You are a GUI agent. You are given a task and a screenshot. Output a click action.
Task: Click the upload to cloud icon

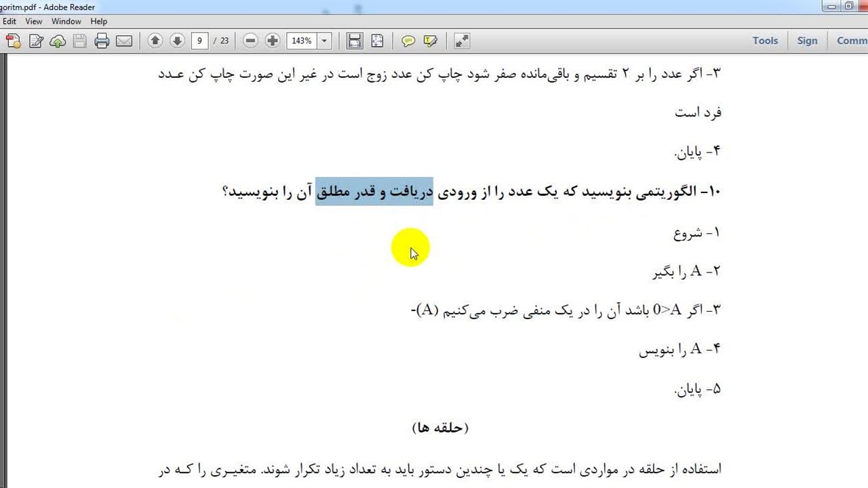click(58, 41)
